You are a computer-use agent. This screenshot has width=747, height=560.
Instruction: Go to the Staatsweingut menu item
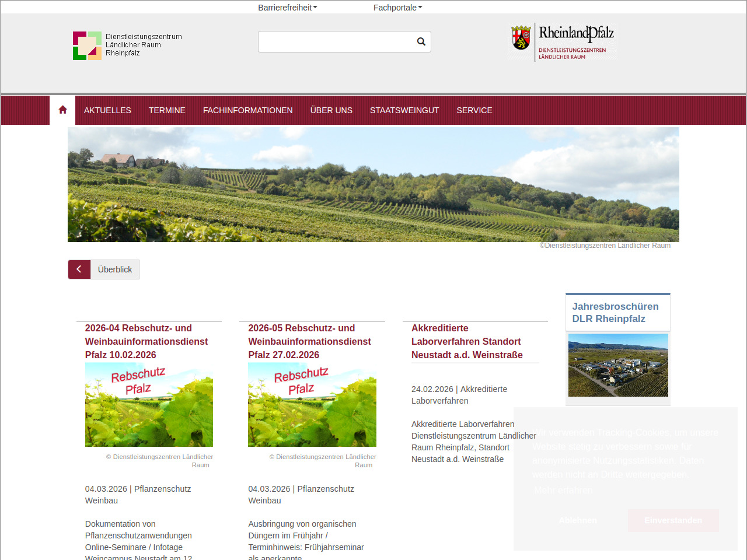point(404,110)
